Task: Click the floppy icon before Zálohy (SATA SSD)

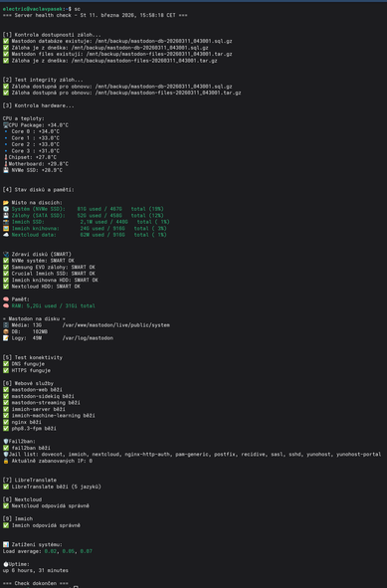Action: pyautogui.click(x=6, y=216)
